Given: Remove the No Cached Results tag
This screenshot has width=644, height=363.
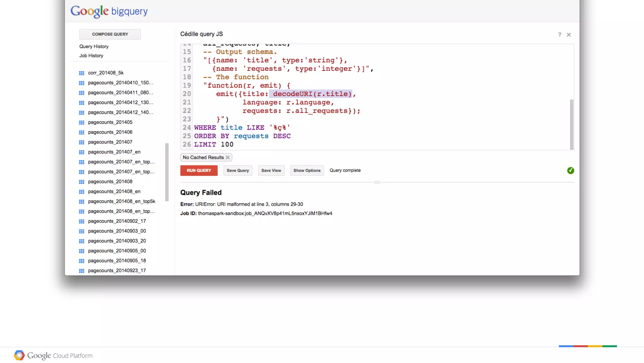Looking at the screenshot, I should [x=228, y=157].
